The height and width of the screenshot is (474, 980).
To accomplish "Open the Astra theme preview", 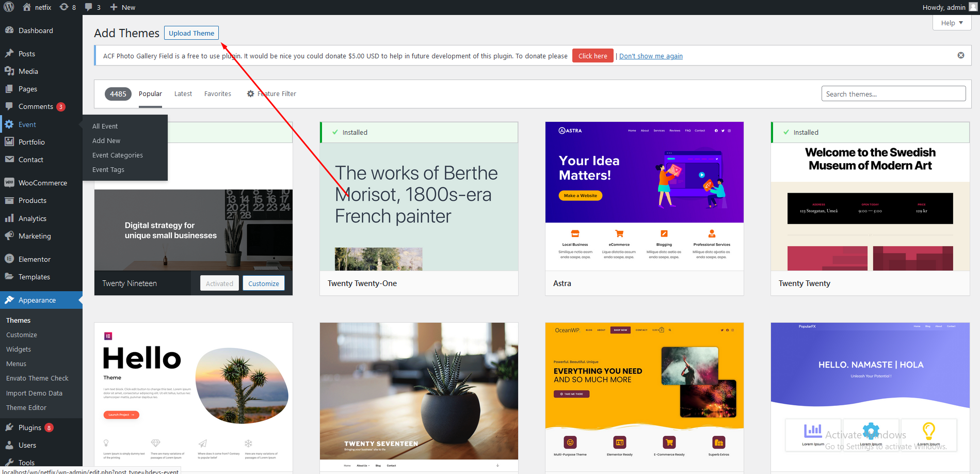I will coord(644,209).
